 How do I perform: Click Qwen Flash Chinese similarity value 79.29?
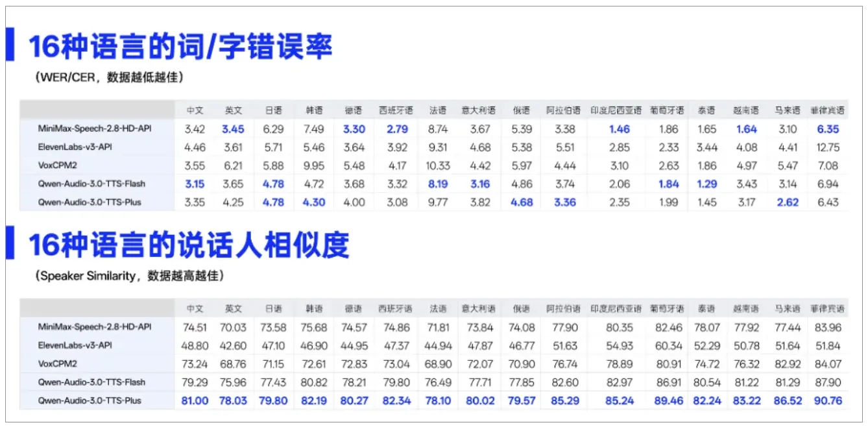pyautogui.click(x=193, y=382)
